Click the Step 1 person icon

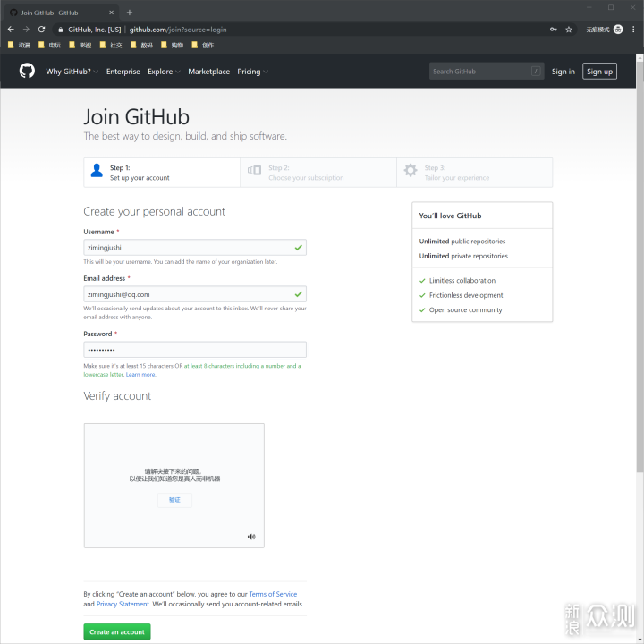[x=97, y=170]
